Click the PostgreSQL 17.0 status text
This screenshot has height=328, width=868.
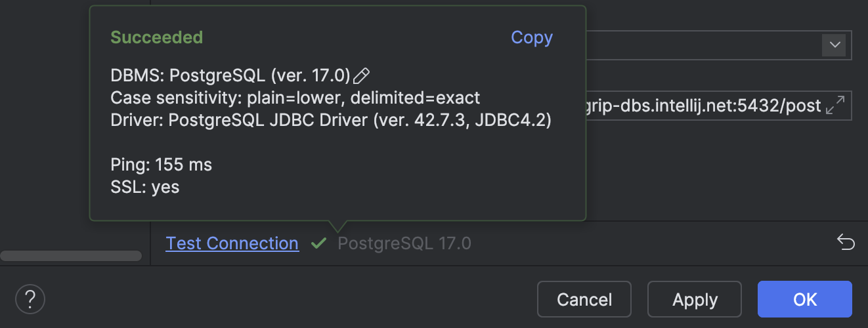tap(404, 244)
